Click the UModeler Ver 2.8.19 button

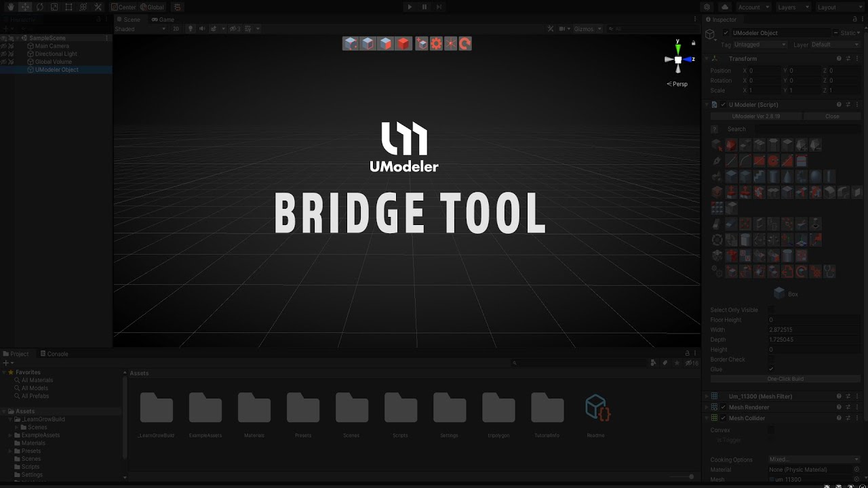coord(755,116)
